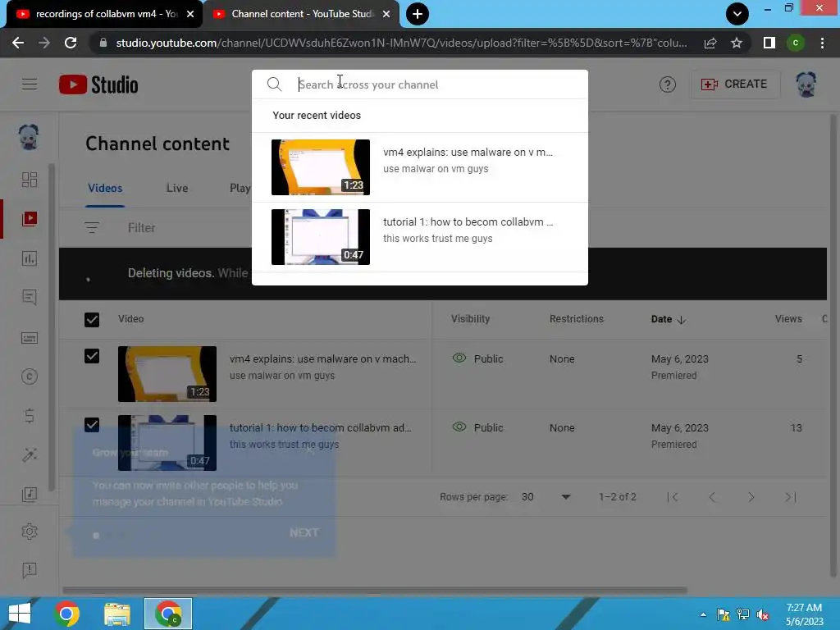
Task: Open Customization (magic wand) in the sidebar
Action: click(30, 454)
